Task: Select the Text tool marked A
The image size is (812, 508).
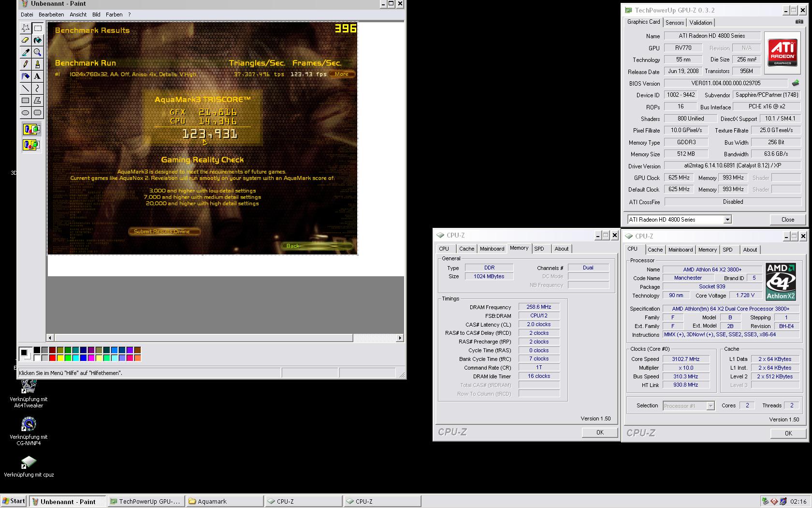Action: click(x=37, y=76)
